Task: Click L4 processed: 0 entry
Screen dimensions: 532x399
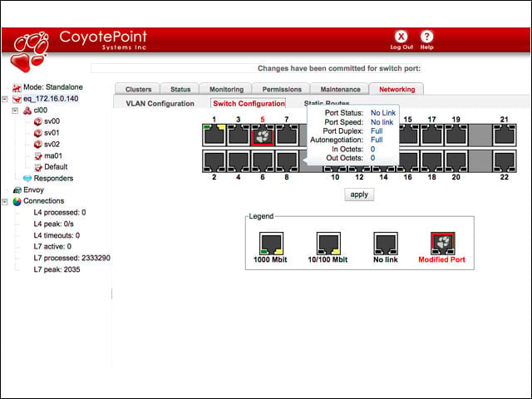Action: click(x=59, y=213)
